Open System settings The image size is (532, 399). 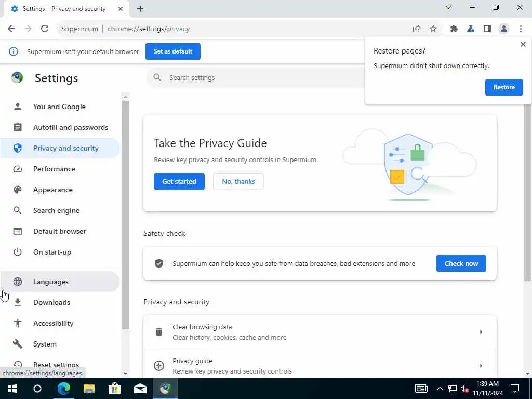(60, 344)
